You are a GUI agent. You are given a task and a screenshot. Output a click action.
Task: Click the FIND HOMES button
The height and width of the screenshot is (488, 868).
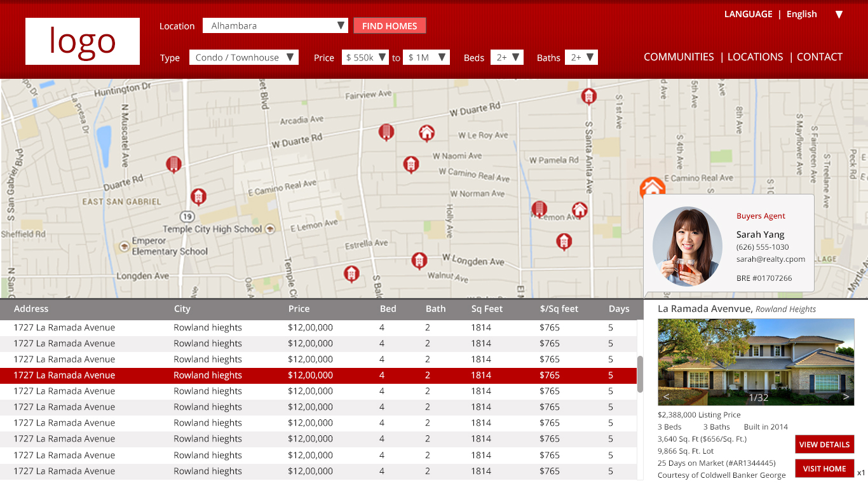pyautogui.click(x=390, y=25)
